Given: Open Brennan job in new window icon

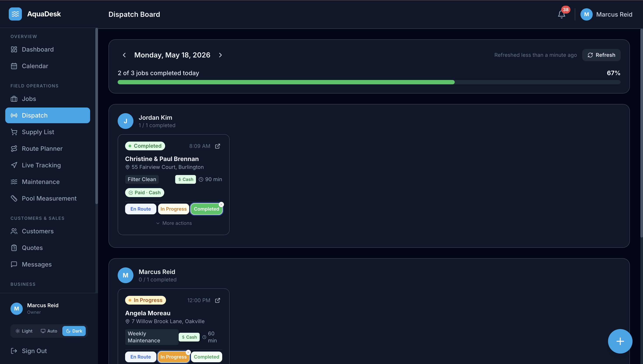Looking at the screenshot, I should [218, 146].
